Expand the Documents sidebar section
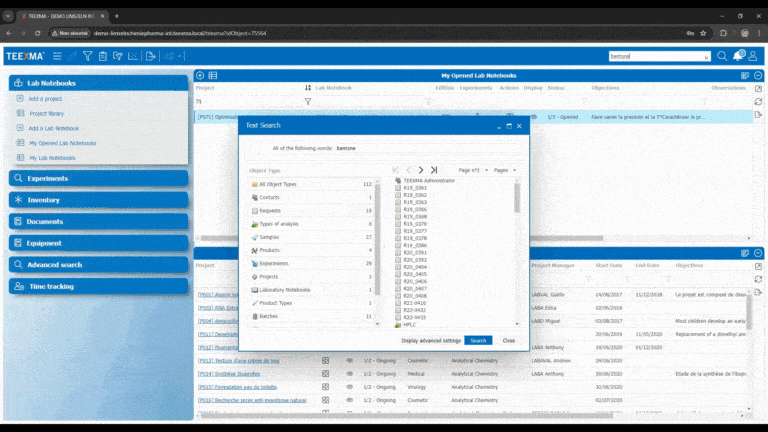The height and width of the screenshot is (432, 768). pos(98,221)
